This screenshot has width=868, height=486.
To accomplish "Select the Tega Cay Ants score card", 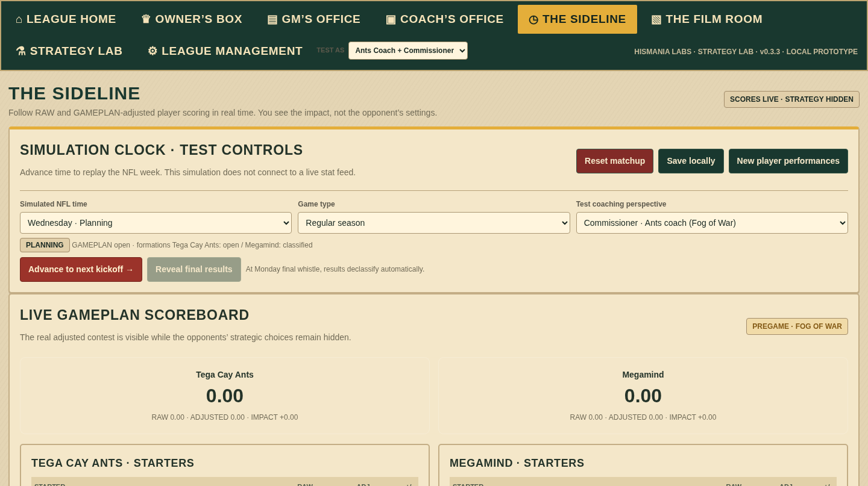I will (225, 396).
